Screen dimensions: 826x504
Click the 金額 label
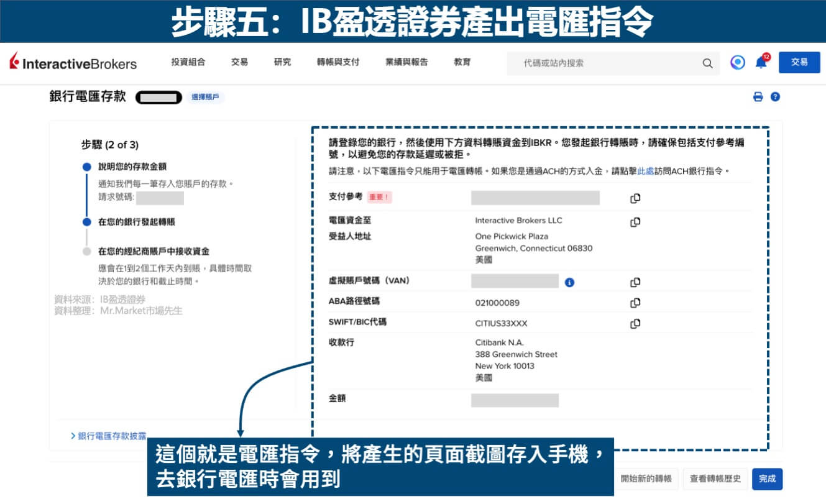click(337, 398)
